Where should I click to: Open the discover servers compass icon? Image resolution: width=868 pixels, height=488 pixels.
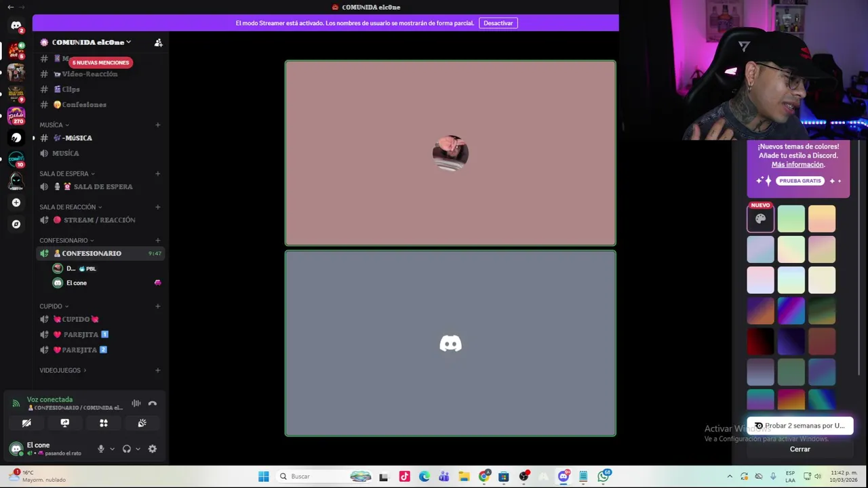click(16, 224)
